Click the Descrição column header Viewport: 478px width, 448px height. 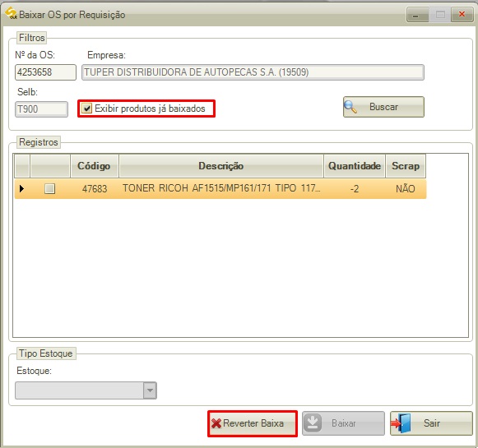click(x=221, y=166)
